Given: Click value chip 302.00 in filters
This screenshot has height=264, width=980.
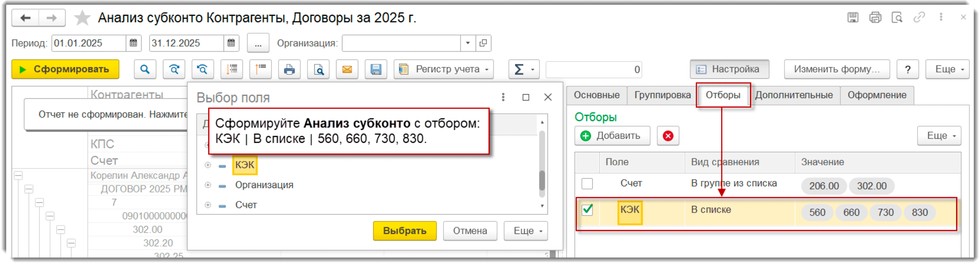Looking at the screenshot, I should [871, 186].
